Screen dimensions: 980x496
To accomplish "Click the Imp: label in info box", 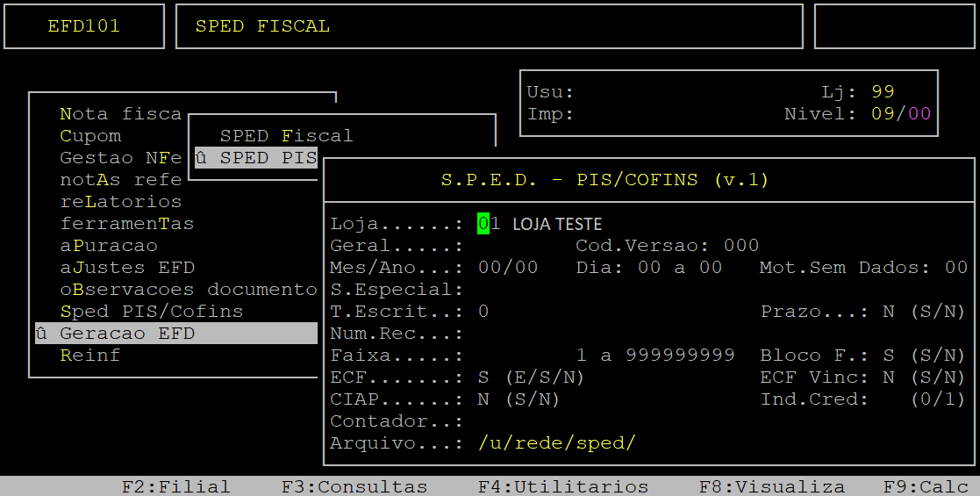I will [x=550, y=114].
